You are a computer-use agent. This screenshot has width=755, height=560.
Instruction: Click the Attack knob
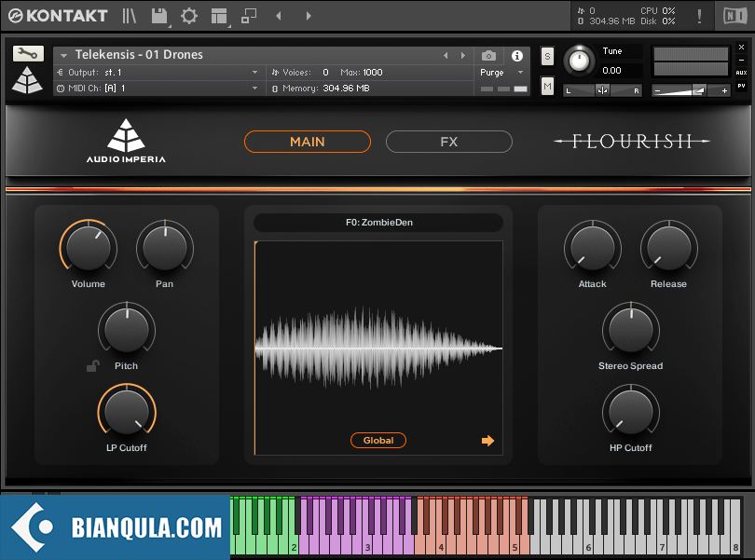(x=592, y=248)
